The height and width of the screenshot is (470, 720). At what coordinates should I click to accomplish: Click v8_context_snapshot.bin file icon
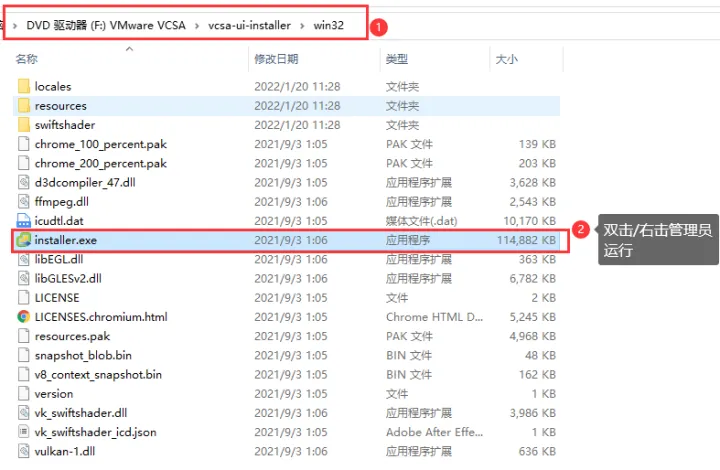point(23,375)
